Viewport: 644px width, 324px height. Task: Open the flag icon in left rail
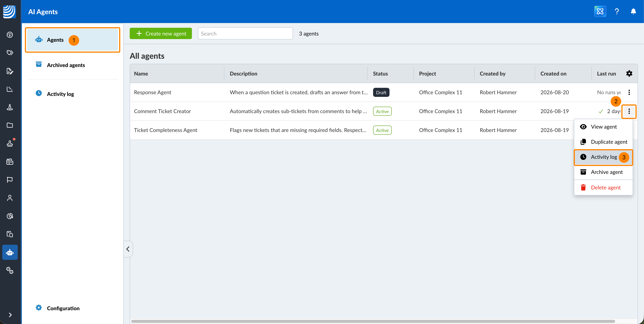tap(10, 180)
